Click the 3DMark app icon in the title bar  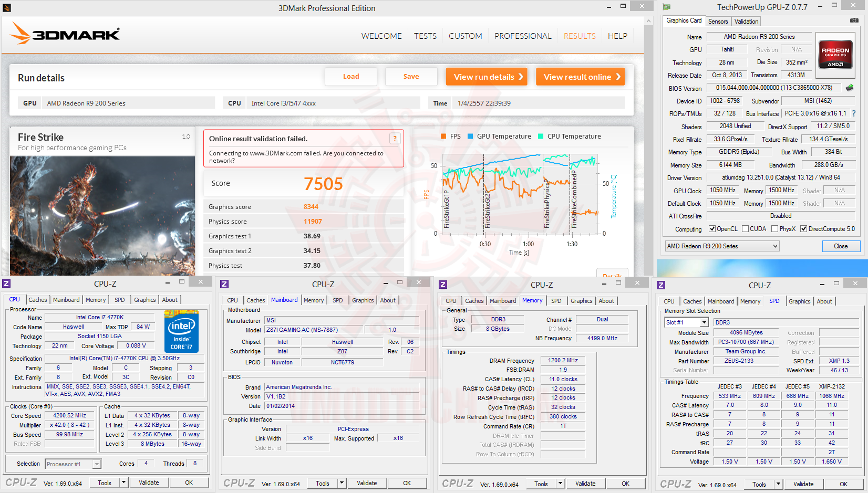click(7, 7)
